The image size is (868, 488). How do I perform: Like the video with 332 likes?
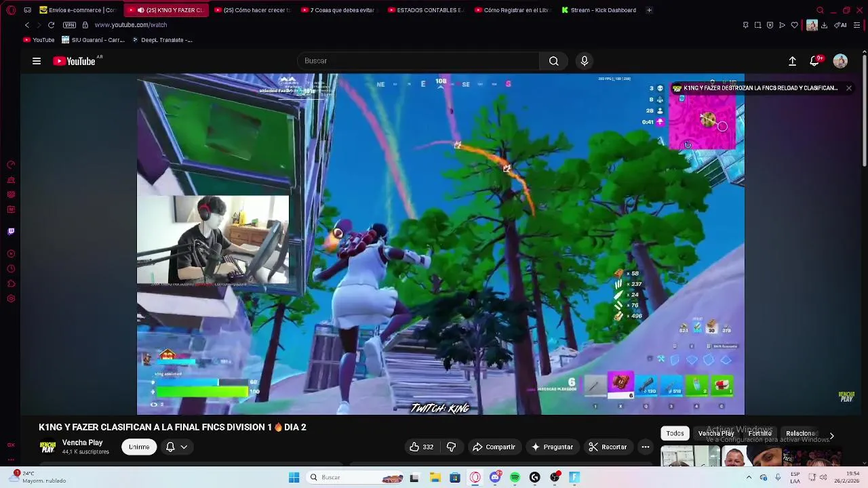tap(421, 447)
